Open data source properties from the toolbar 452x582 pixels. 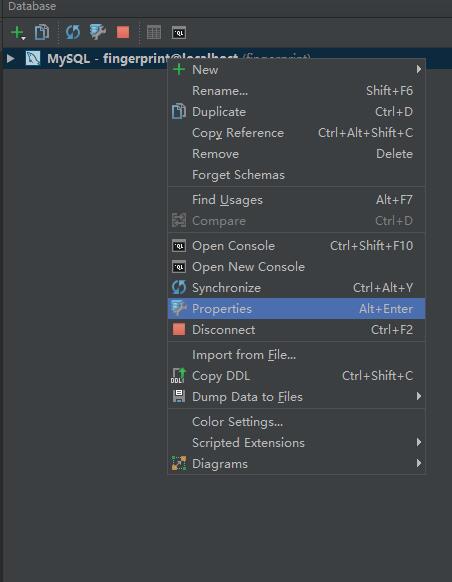click(x=98, y=32)
